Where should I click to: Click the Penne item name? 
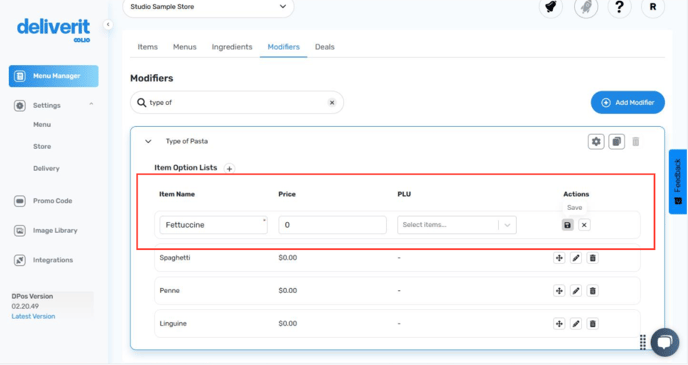(170, 291)
